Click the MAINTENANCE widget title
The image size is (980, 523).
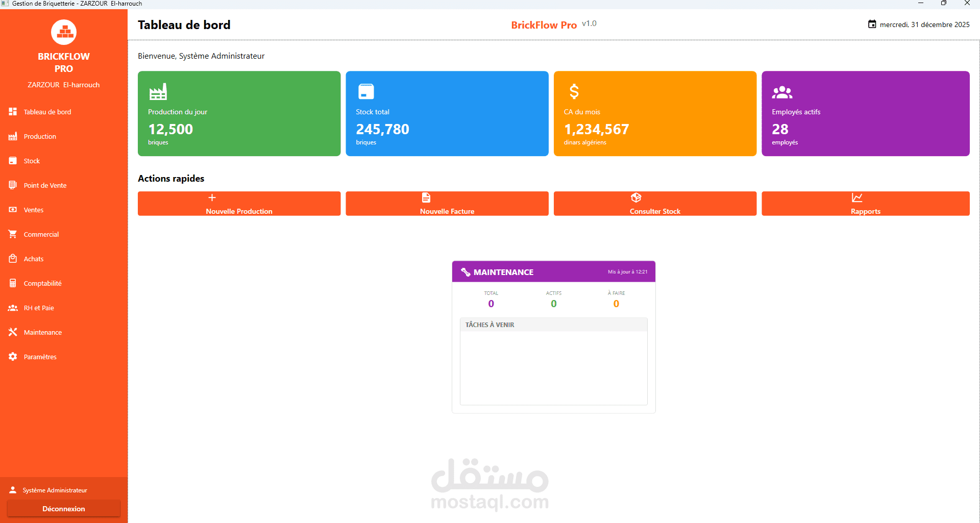[503, 272]
